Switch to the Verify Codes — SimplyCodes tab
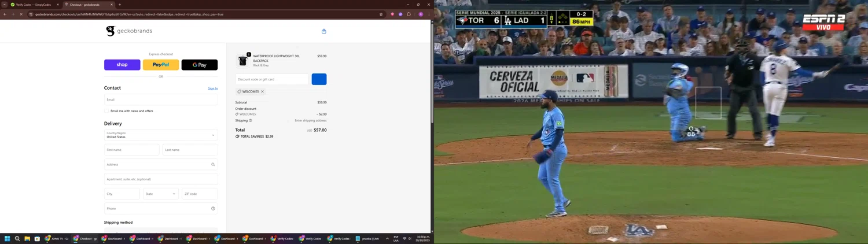This screenshot has width=868, height=244. click(x=33, y=5)
